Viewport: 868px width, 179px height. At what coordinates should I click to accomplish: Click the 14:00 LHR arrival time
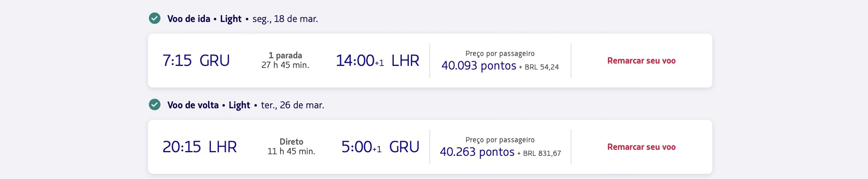point(377,61)
